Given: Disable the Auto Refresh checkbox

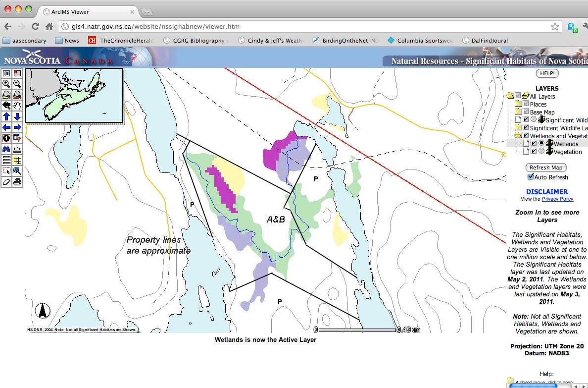Looking at the screenshot, I should click(x=530, y=176).
